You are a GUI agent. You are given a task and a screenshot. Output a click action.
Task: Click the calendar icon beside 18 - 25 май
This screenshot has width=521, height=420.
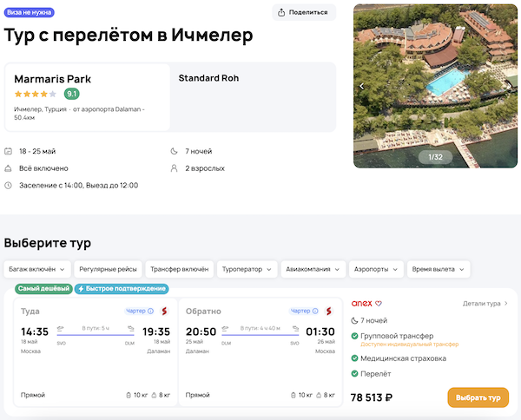pos(9,151)
